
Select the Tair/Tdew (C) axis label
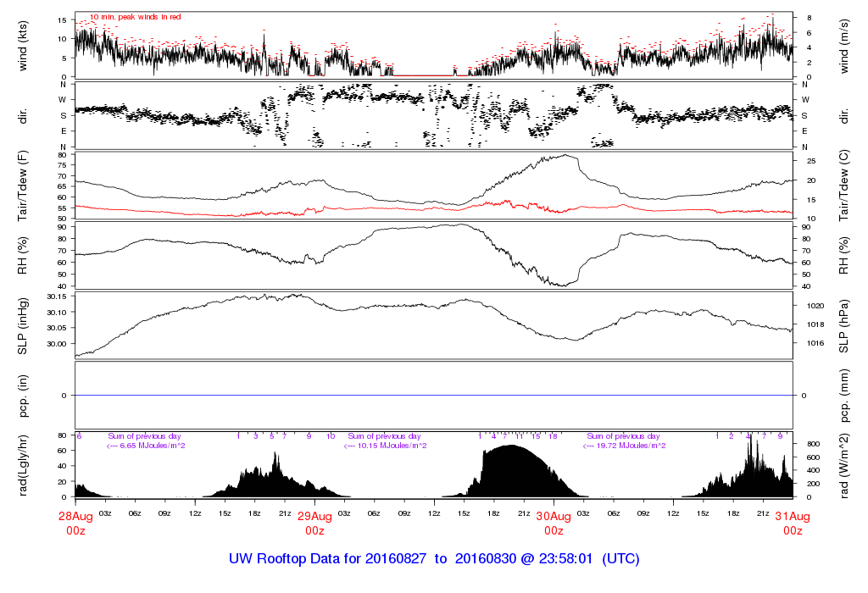coord(844,185)
